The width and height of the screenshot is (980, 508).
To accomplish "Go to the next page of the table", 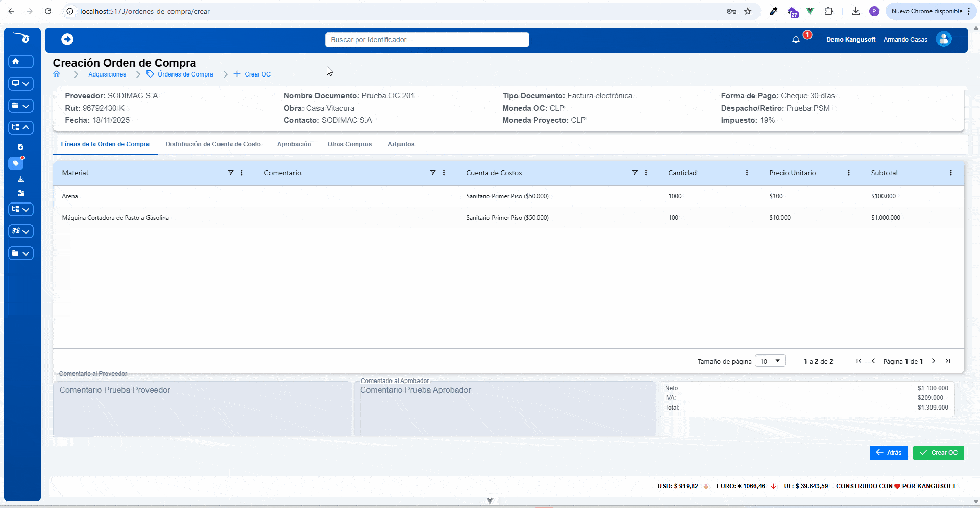I will [934, 361].
